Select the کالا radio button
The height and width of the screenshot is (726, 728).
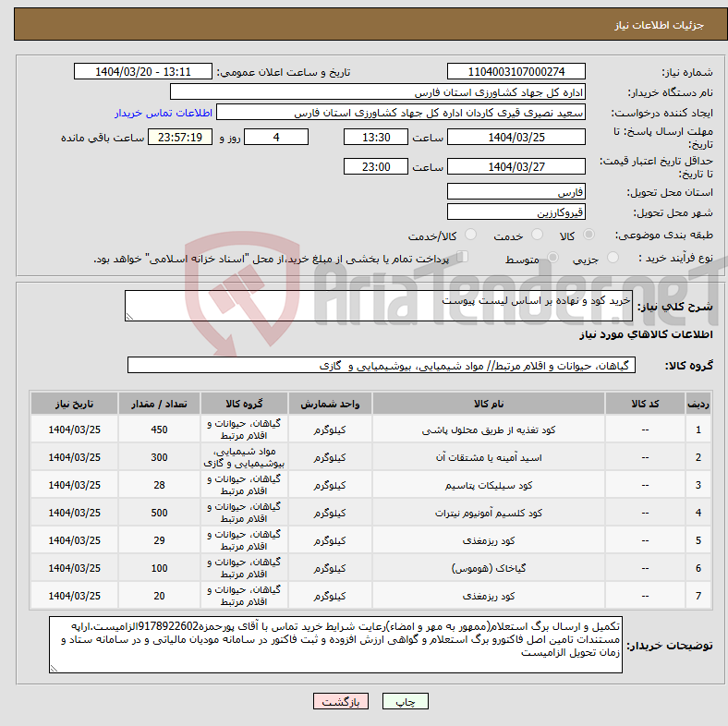pyautogui.click(x=588, y=235)
